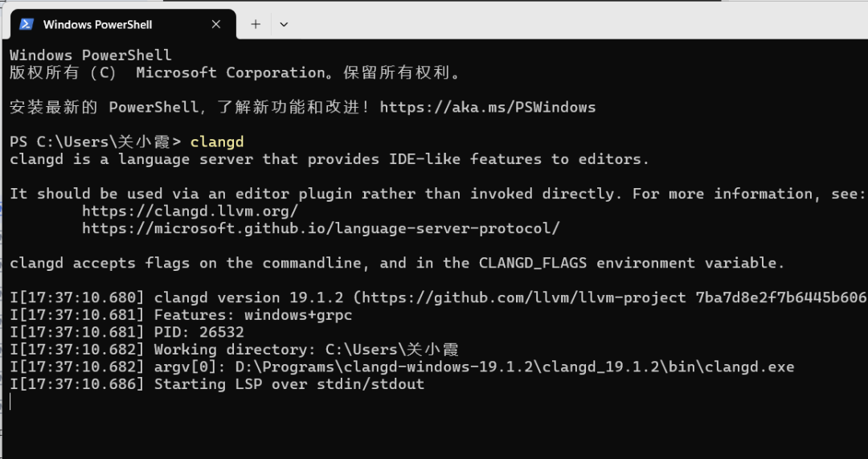Open the clangd.llvm.org link

[190, 211]
